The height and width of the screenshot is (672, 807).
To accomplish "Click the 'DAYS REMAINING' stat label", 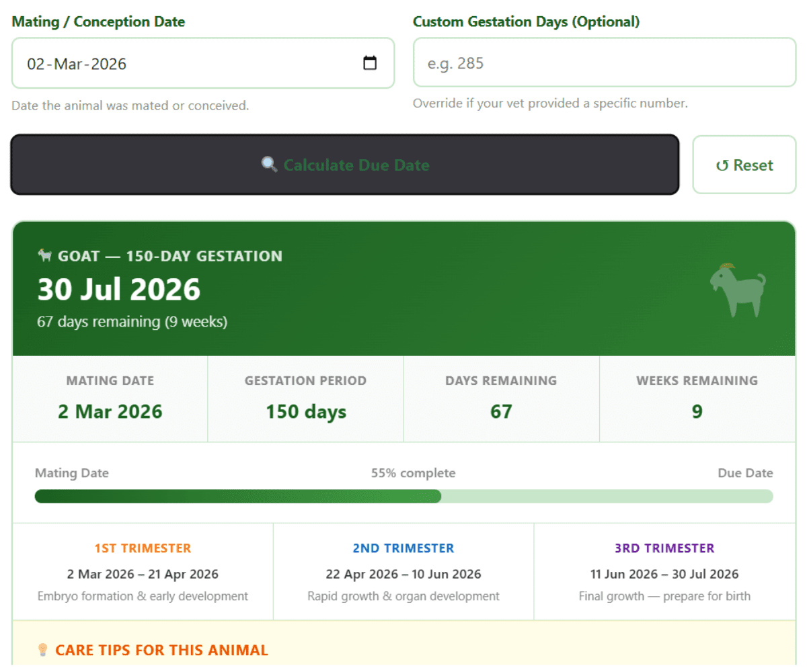I will coord(501,380).
